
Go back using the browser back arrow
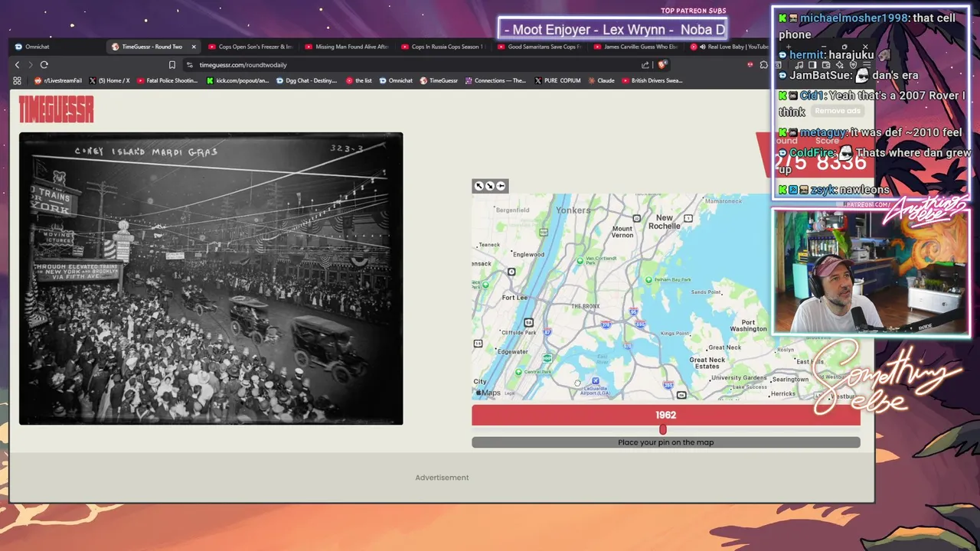17,65
